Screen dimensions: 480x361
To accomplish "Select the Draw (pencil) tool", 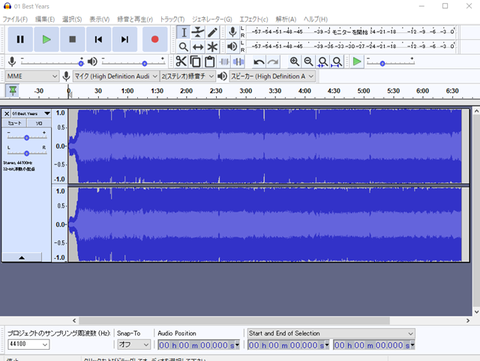I will (212, 32).
